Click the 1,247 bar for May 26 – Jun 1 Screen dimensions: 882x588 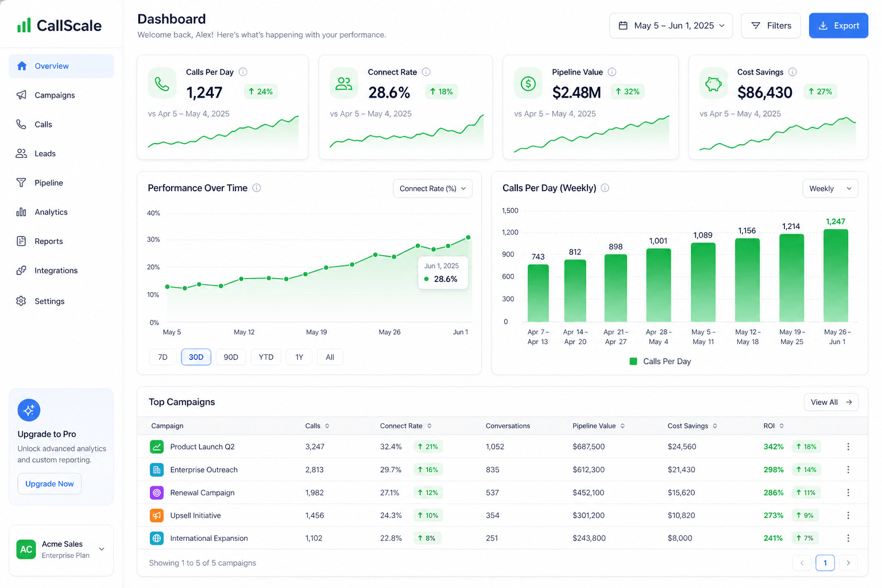835,276
